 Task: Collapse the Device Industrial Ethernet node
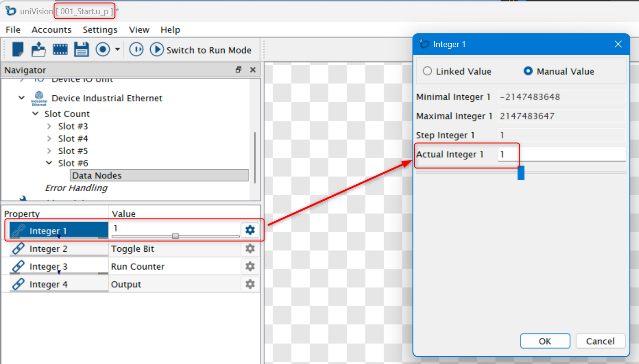[21, 98]
